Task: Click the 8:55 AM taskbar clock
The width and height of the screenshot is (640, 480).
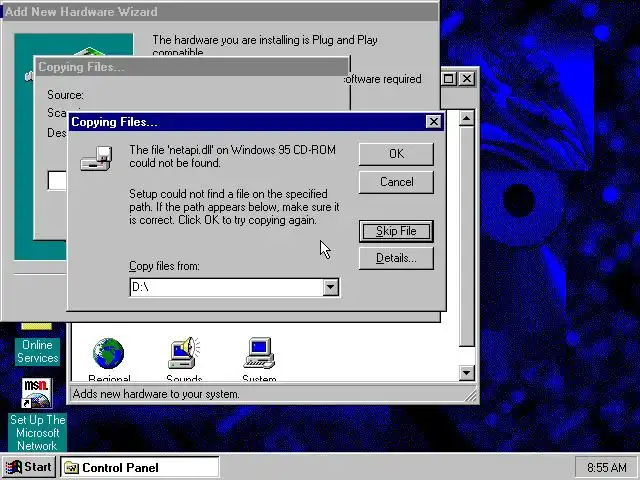Action: pyautogui.click(x=606, y=467)
